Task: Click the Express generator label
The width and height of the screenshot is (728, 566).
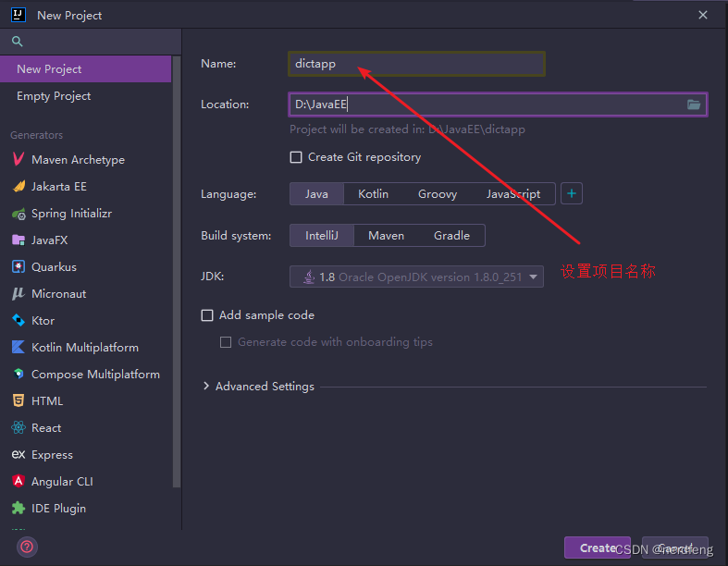Action: (52, 455)
